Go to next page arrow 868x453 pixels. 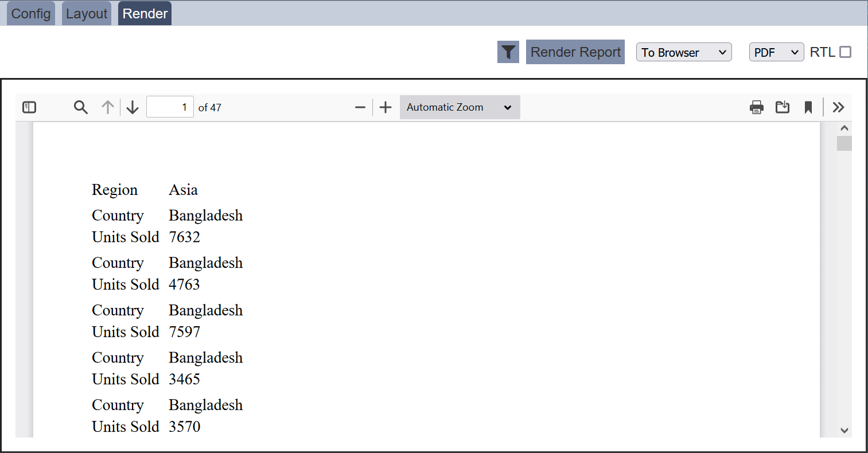tap(133, 107)
